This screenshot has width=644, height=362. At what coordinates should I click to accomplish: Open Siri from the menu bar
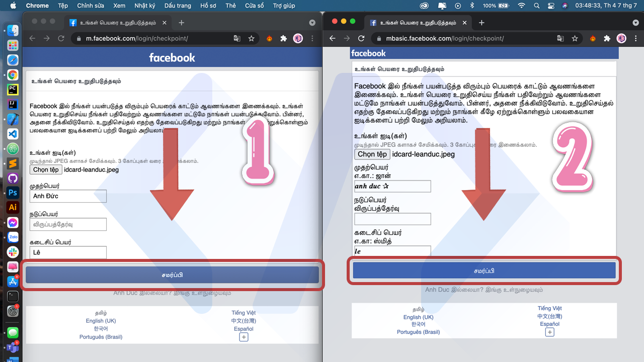[x=565, y=6]
